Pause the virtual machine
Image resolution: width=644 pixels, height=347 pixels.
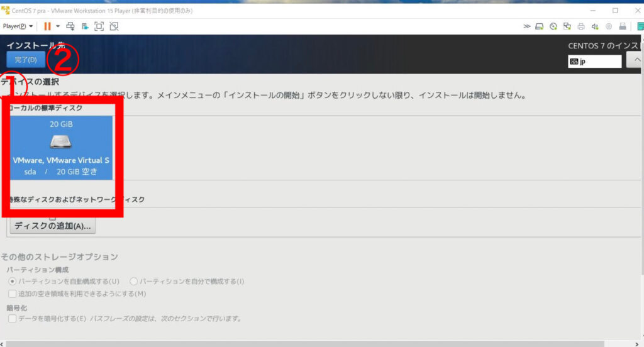point(47,26)
